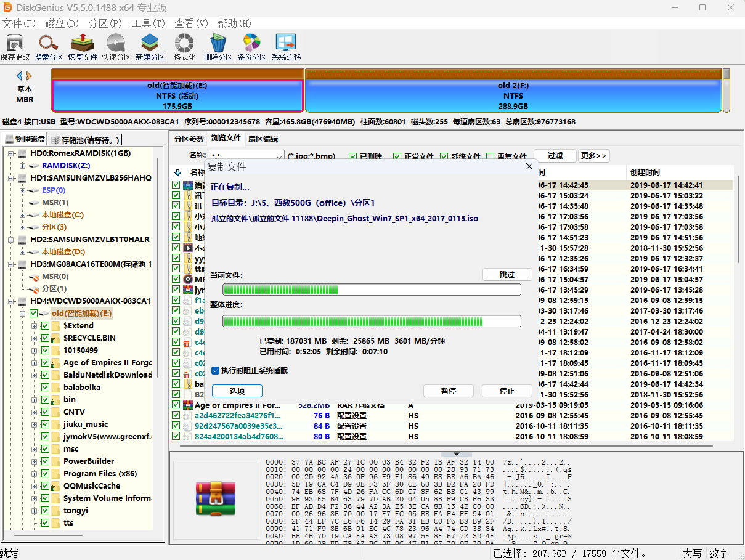Uncheck the $RECYCLE.BIN folder checkbox
Screen dimensions: 745x560
tap(45, 338)
